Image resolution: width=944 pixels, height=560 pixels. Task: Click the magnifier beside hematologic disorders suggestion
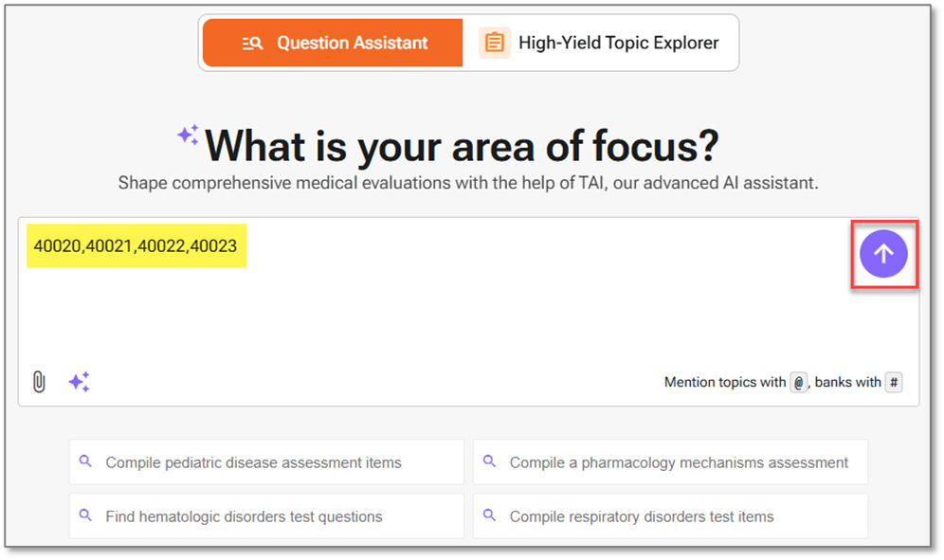click(85, 516)
